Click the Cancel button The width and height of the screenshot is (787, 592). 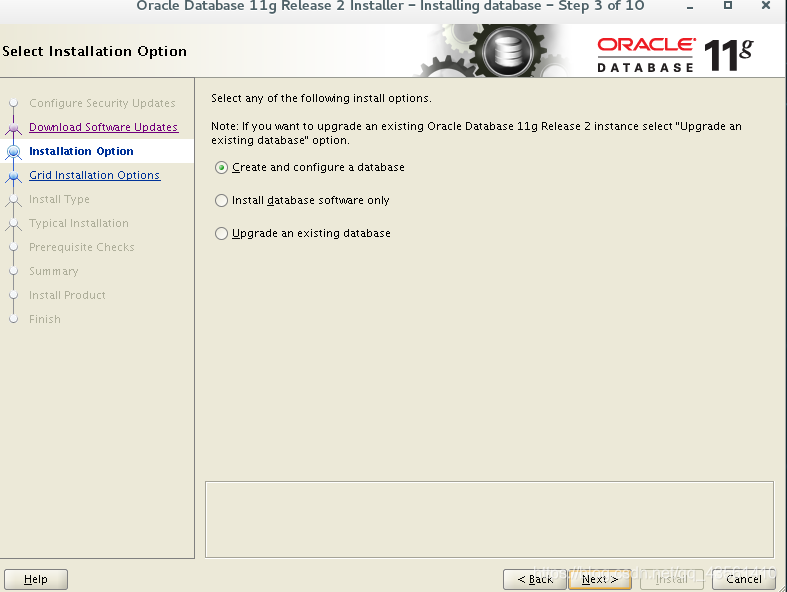[744, 579]
